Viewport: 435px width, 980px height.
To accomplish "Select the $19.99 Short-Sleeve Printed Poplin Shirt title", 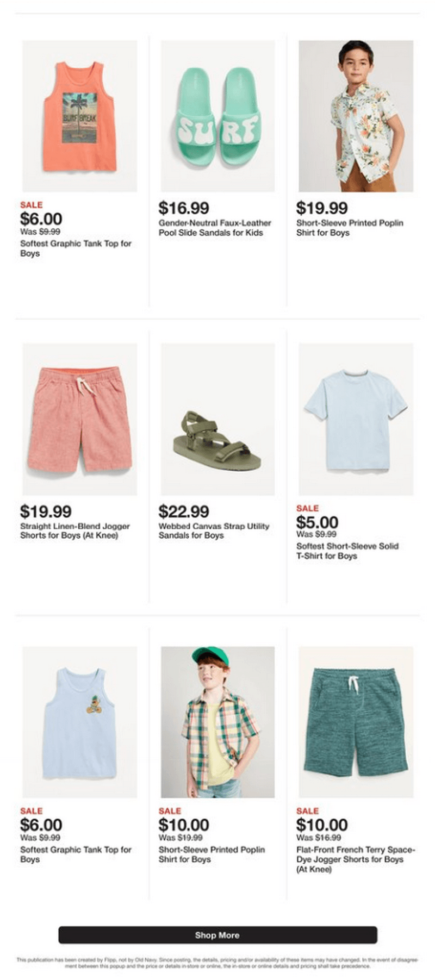I will (x=350, y=228).
